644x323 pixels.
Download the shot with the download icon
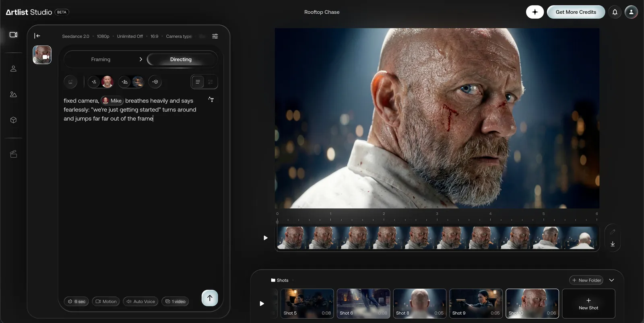[x=613, y=244]
